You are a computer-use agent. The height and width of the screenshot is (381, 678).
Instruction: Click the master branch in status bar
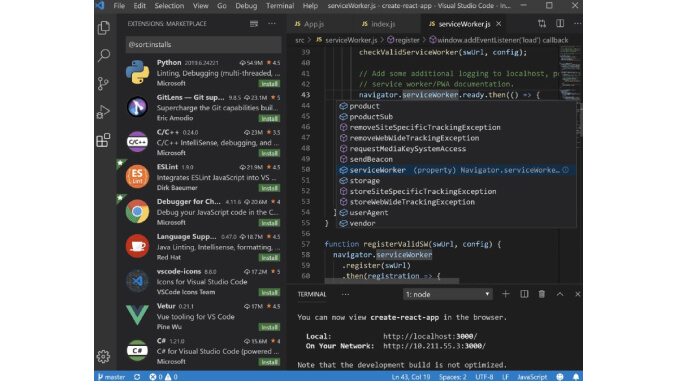tap(112, 377)
